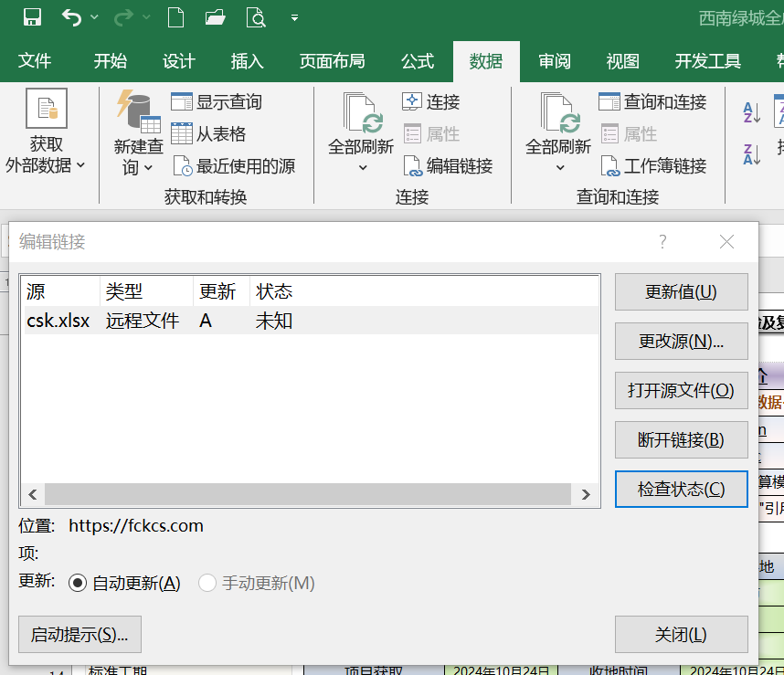
Task: Click 从表格 in the ribbon
Action: coord(208,133)
